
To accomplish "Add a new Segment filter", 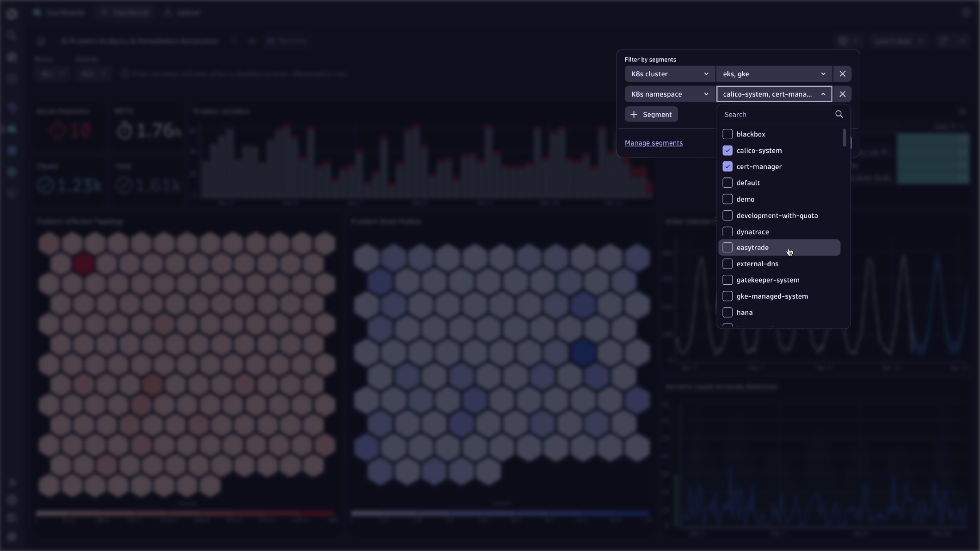I will point(651,115).
